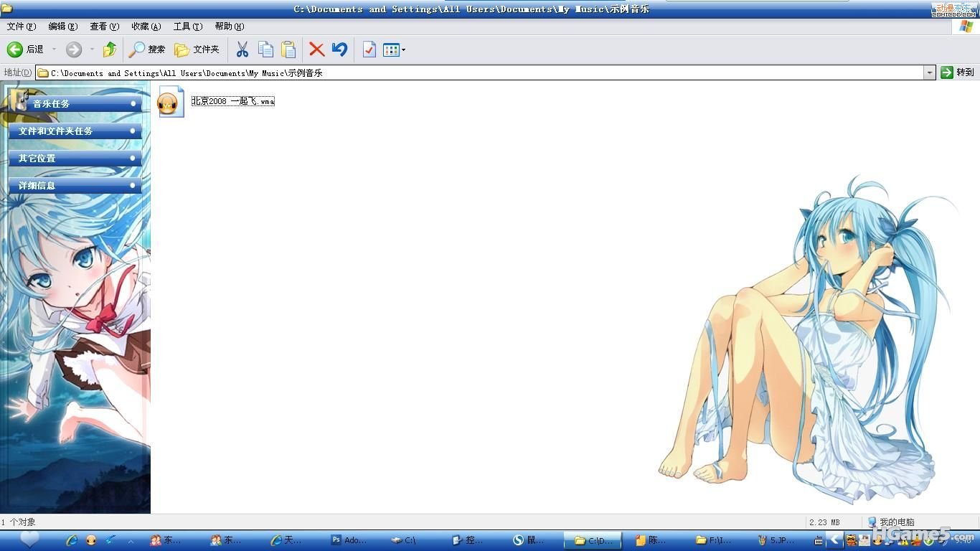This screenshot has width=980, height=551.
Task: Open Properties with the checkmark page icon
Action: point(369,50)
